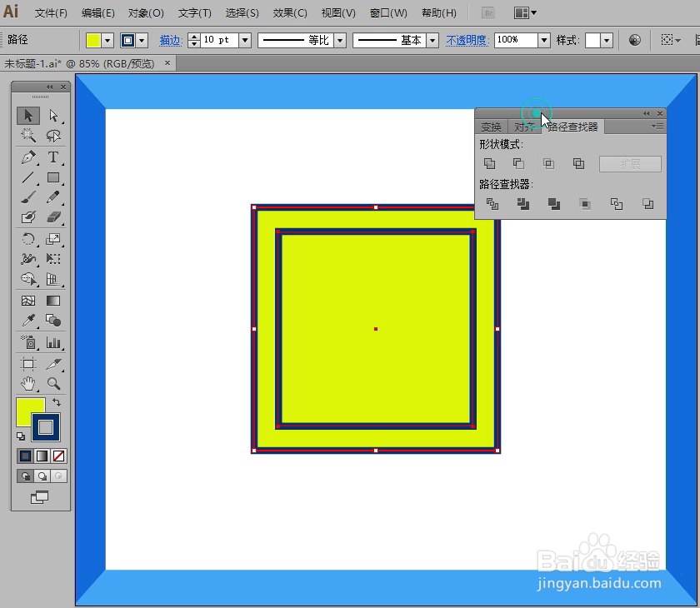Open the 基本 brush definition dropdown
The image size is (700, 608).
click(432, 41)
